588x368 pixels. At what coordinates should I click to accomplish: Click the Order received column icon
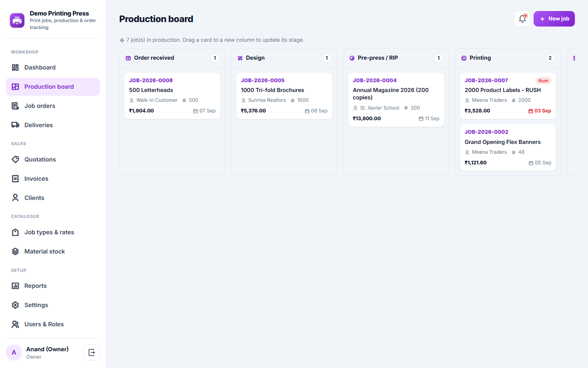tap(128, 58)
